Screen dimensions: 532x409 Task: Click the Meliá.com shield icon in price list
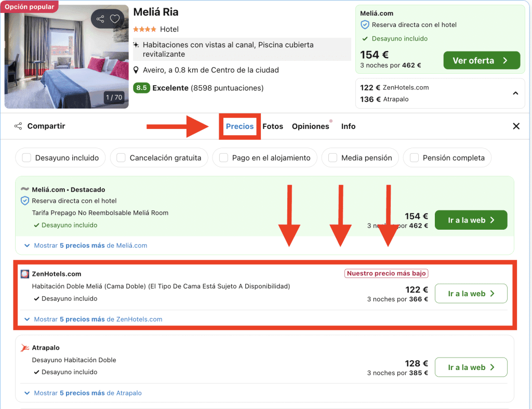[x=25, y=201]
